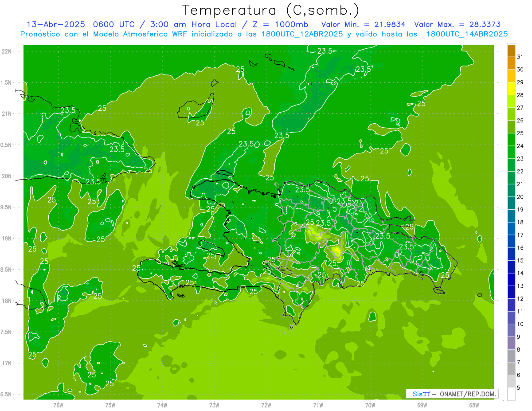Click the color swatch between 30 and 31

(511, 63)
